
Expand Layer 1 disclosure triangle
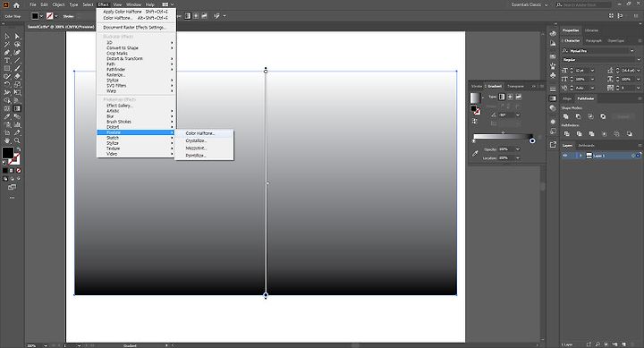(580, 156)
